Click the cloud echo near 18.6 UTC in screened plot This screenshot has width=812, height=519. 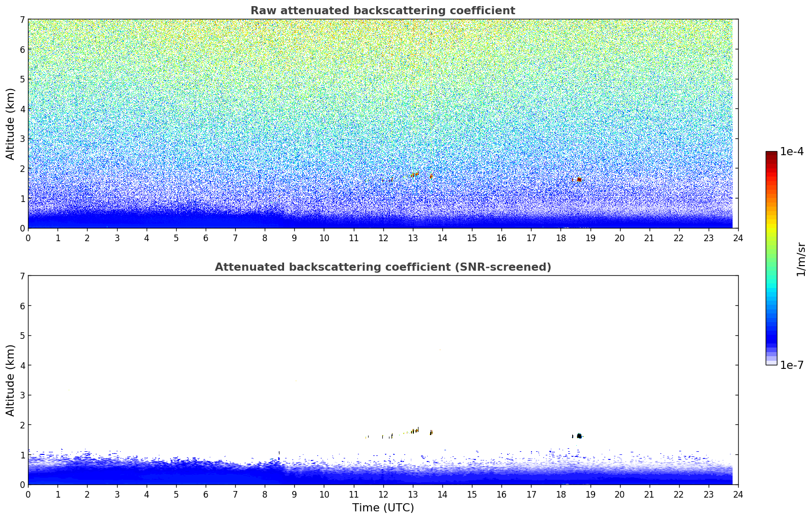579,436
